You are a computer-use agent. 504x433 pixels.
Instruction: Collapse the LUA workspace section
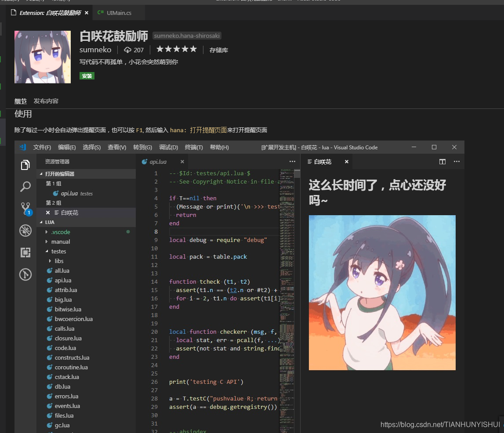pyautogui.click(x=86, y=222)
